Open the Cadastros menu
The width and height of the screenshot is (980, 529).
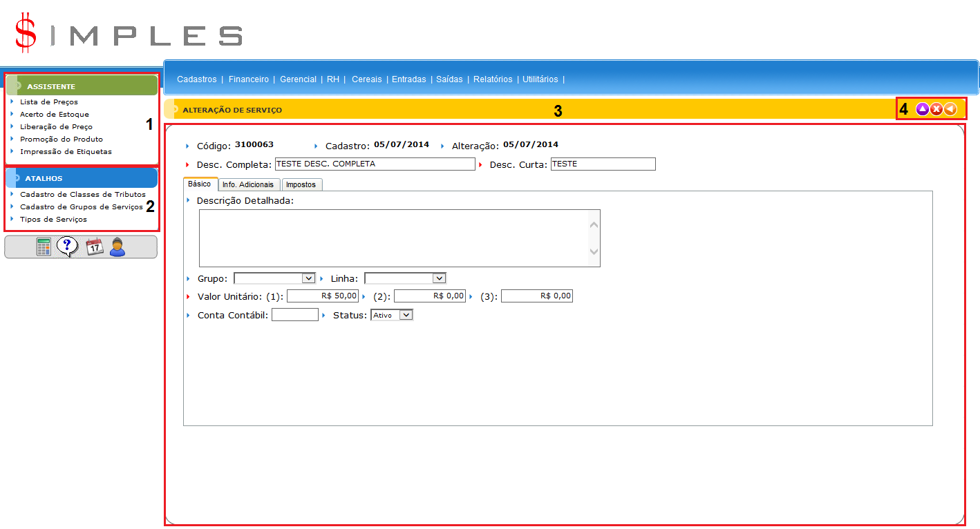click(x=196, y=79)
